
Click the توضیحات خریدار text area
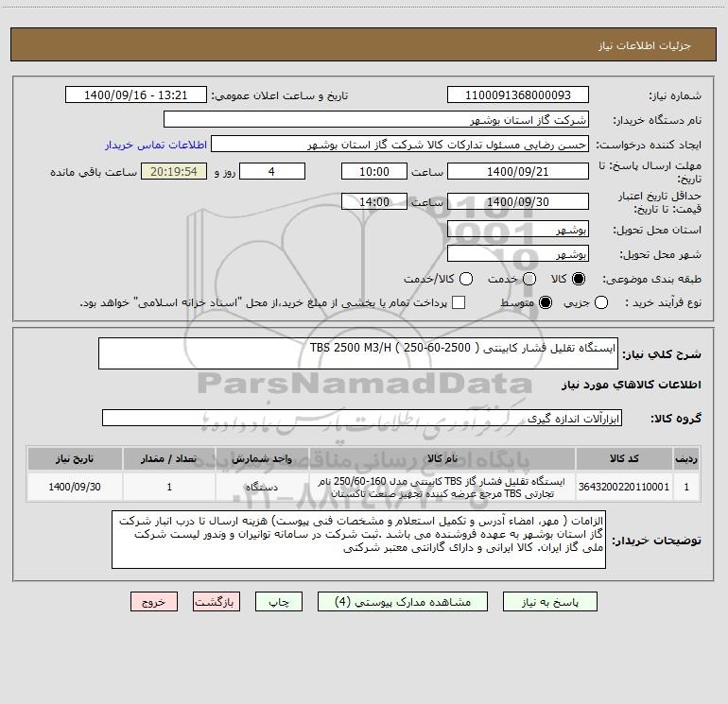358,540
